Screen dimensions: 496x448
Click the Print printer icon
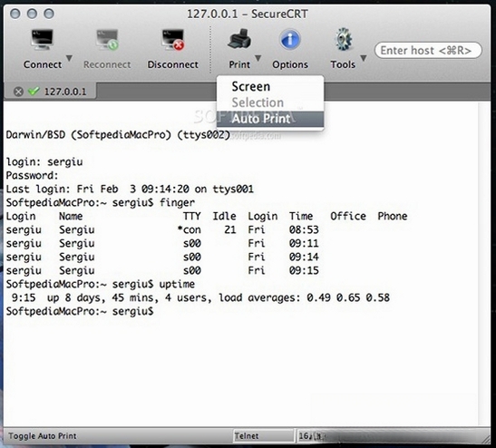point(239,39)
